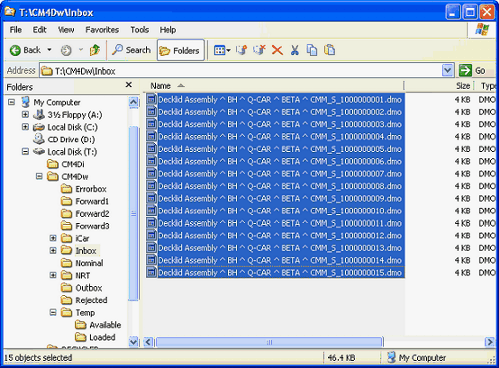Click the Search button
The image size is (499, 368).
[131, 50]
